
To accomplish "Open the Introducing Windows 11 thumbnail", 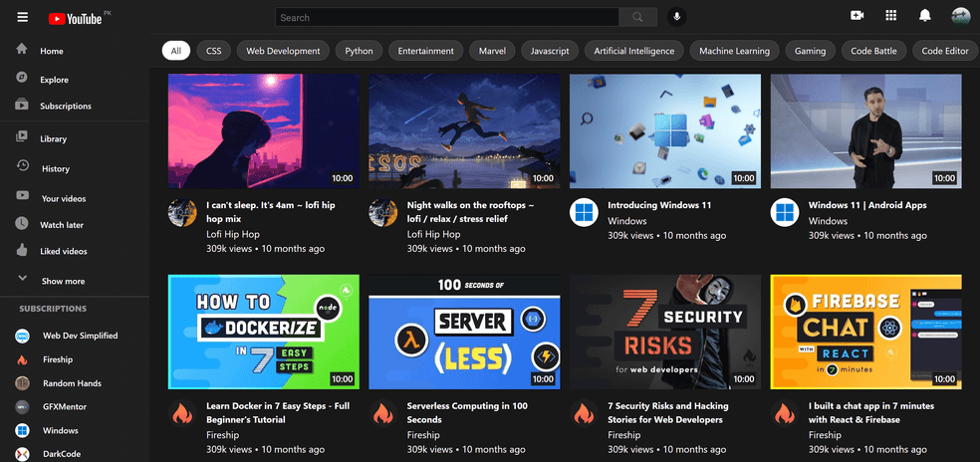I will point(665,131).
